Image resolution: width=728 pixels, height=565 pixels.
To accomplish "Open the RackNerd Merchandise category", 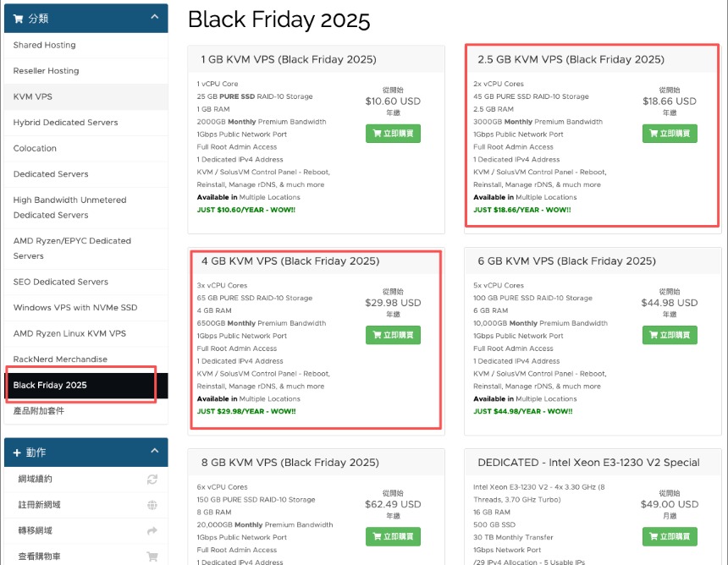I will [x=60, y=359].
